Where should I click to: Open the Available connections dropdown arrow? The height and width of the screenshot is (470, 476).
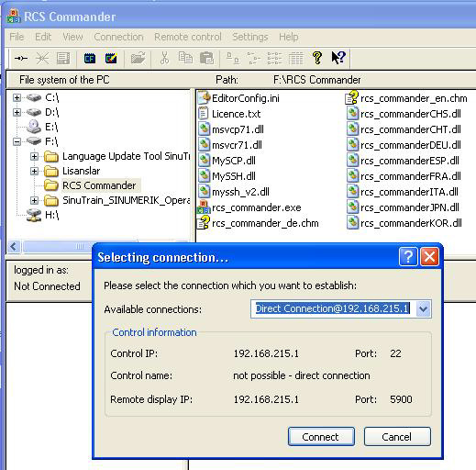pyautogui.click(x=424, y=309)
